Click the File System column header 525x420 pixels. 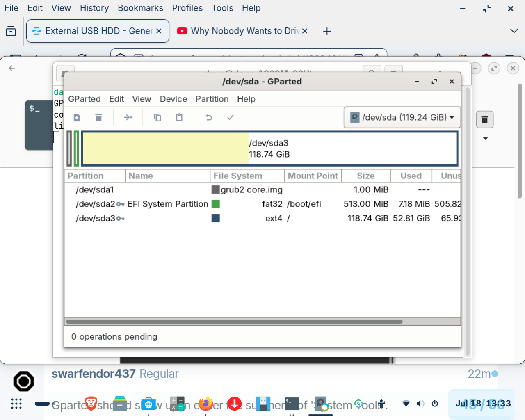(x=247, y=176)
